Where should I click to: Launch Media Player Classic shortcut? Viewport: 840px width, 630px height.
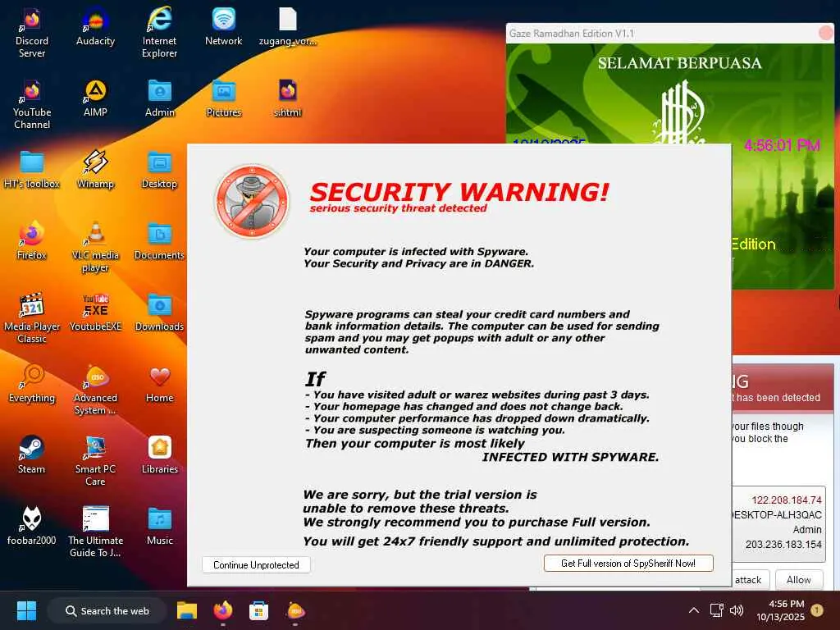click(32, 318)
